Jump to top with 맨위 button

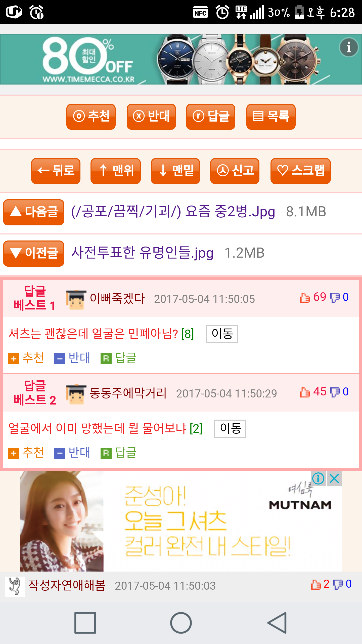point(116,171)
